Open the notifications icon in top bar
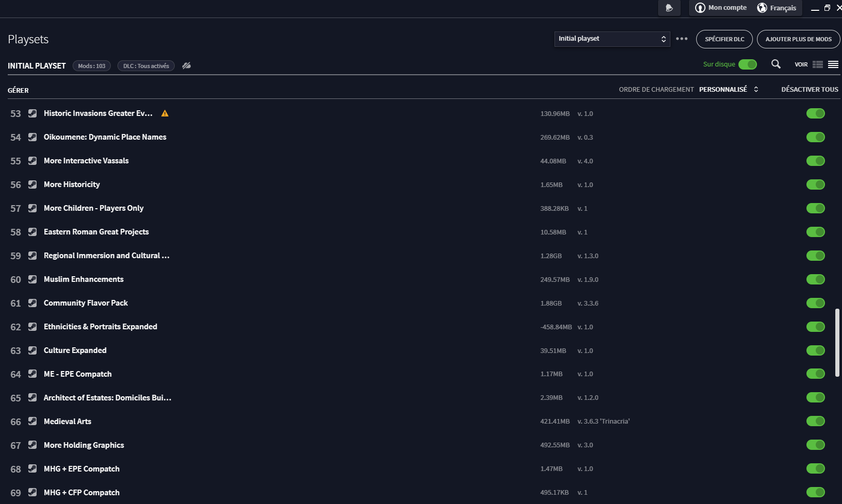The height and width of the screenshot is (504, 842). (669, 8)
